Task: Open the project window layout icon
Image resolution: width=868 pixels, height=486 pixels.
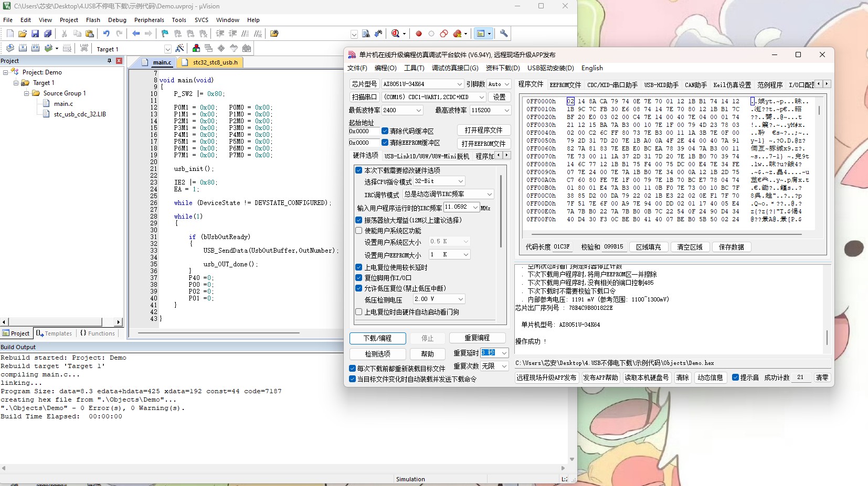Action: coord(481,34)
